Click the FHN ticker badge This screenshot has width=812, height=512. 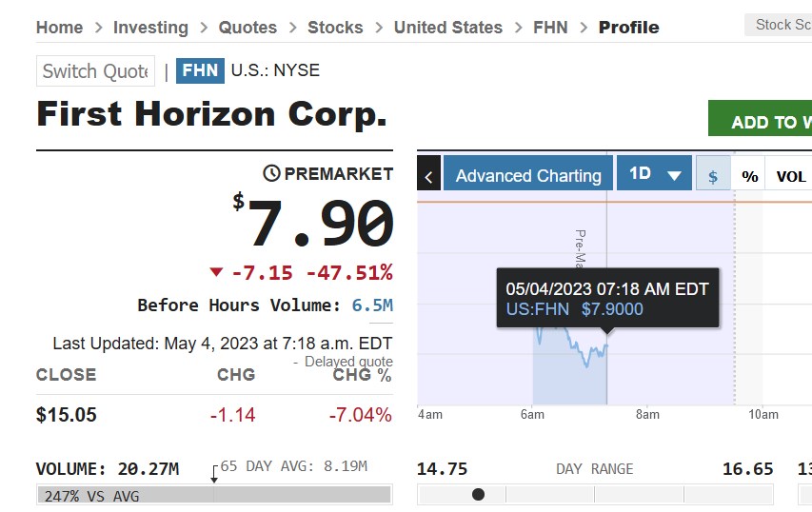pos(200,70)
